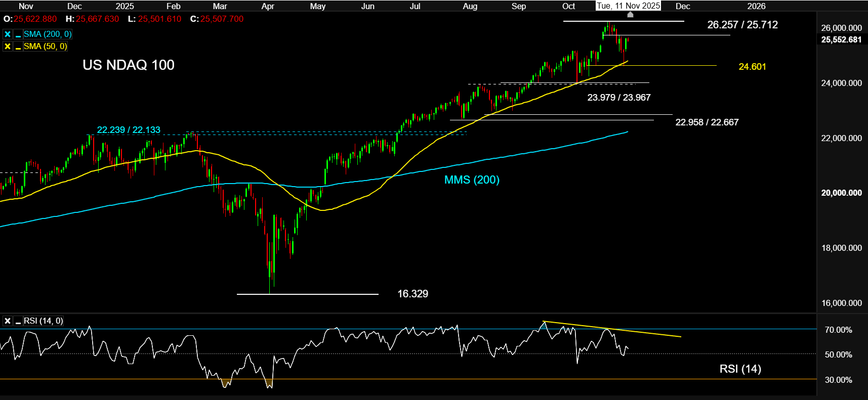868x400 pixels.
Task: Click the 70.00% RSI axis level
Action: pos(838,330)
